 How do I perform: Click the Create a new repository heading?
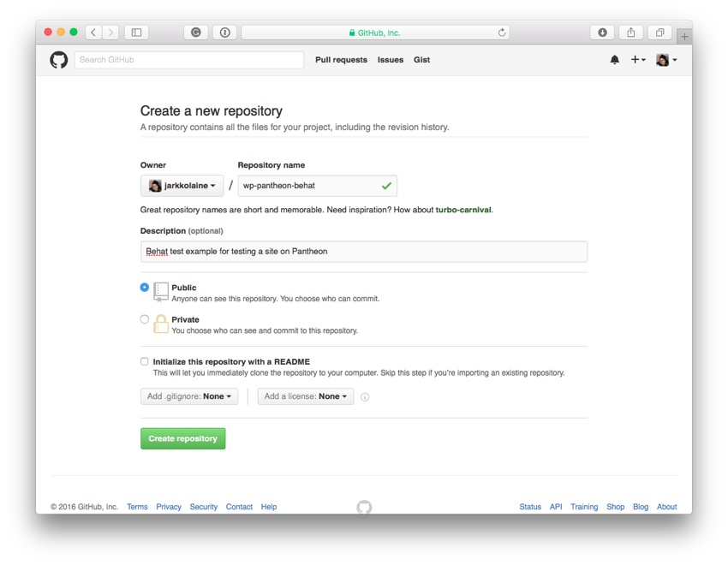212,111
